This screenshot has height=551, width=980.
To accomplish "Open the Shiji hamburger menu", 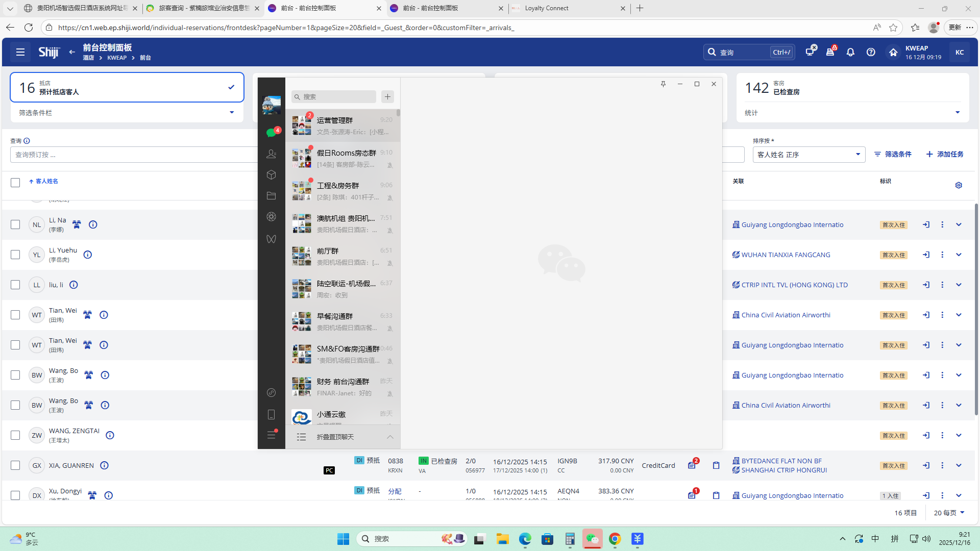I will pyautogui.click(x=20, y=52).
